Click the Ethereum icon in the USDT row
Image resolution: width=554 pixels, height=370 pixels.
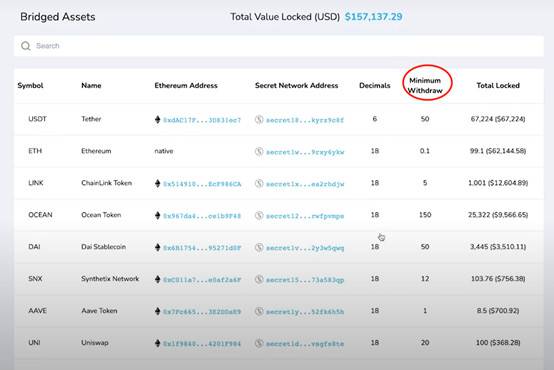tap(158, 119)
